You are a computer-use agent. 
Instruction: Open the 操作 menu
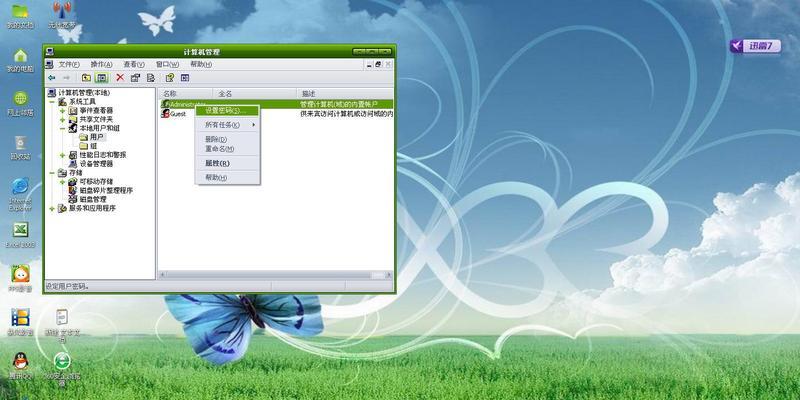click(x=102, y=64)
